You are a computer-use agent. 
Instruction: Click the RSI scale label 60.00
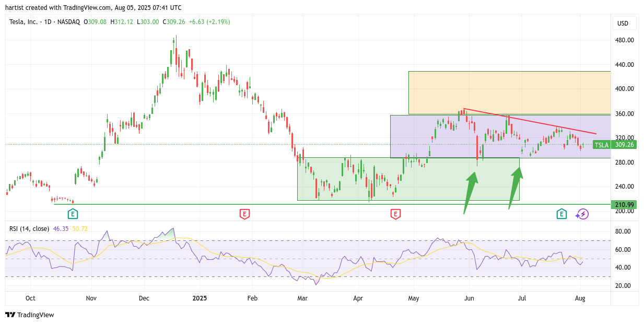[624, 249]
